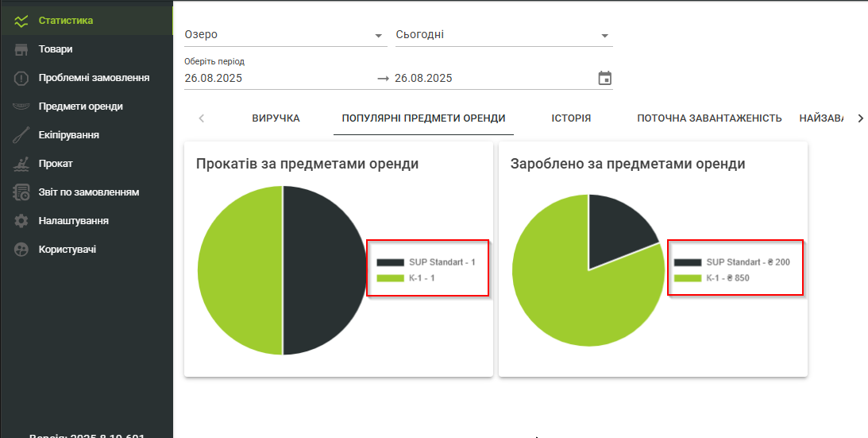Expand the Сьогодні period dropdown
The width and height of the screenshot is (868, 438).
503,35
